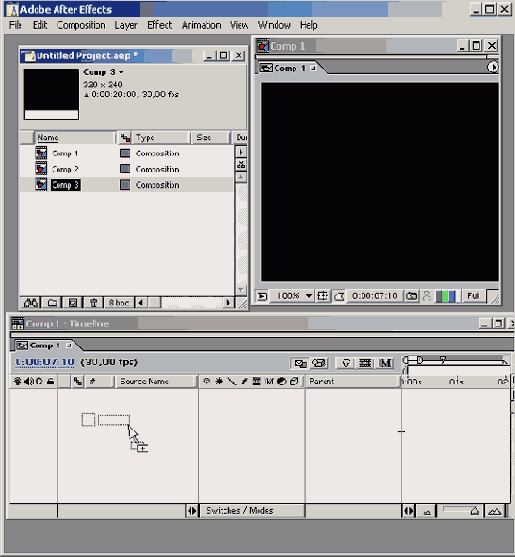Open the Edit menu

point(40,25)
